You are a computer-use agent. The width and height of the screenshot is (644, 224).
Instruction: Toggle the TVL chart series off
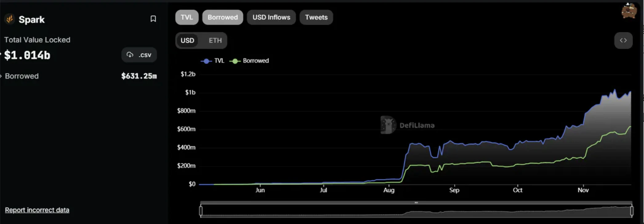pyautogui.click(x=187, y=17)
